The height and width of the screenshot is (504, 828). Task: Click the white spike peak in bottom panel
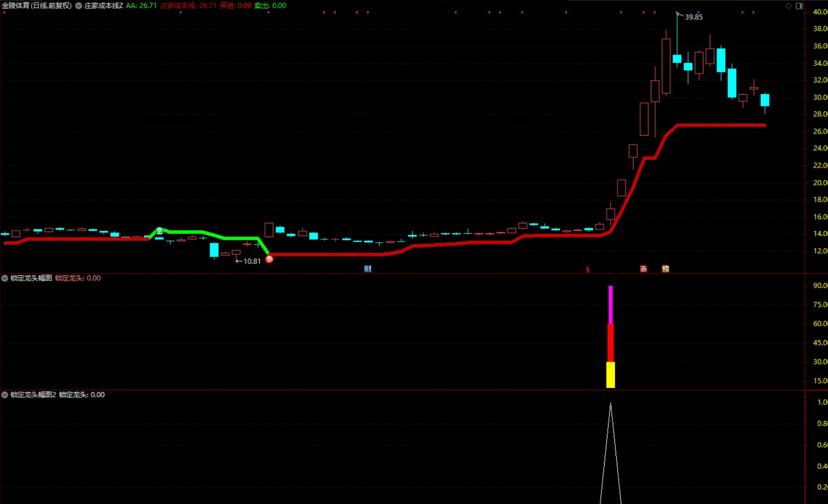click(610, 404)
